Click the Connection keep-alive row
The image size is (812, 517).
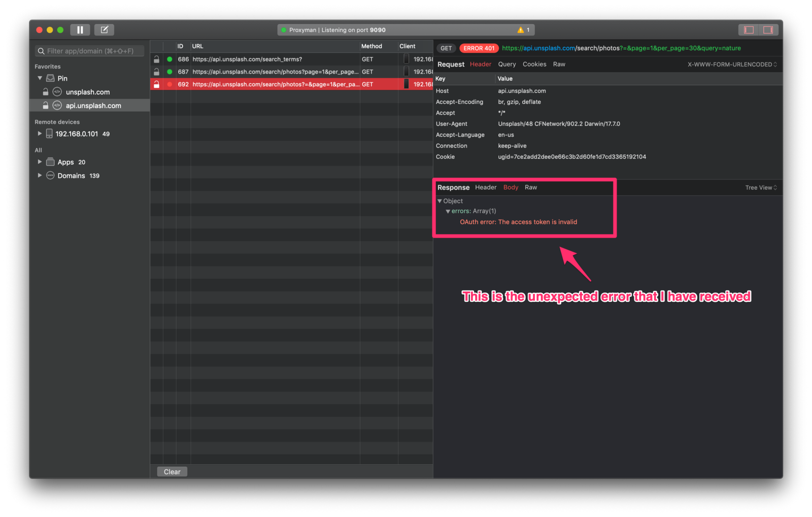pyautogui.click(x=608, y=146)
